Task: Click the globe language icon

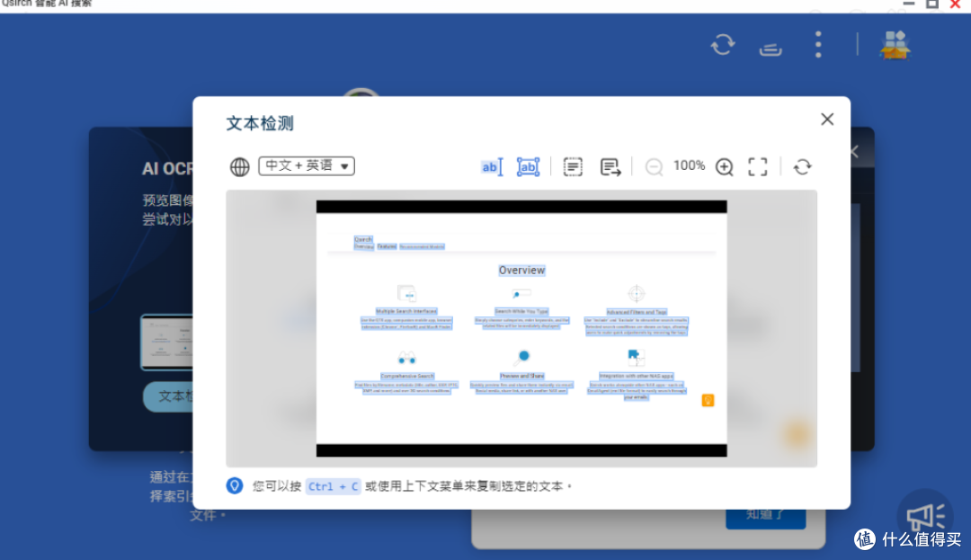Action: click(240, 166)
